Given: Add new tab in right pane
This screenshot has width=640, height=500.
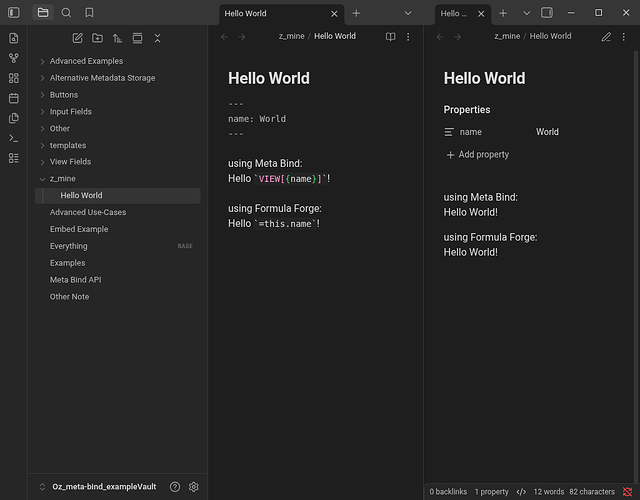Looking at the screenshot, I should pos(503,13).
